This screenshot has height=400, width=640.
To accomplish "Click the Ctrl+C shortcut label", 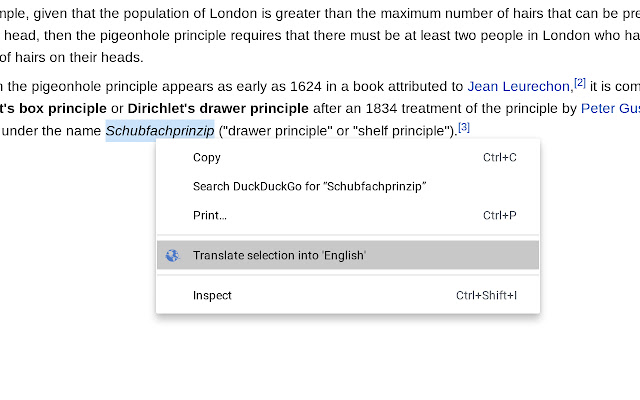I will (499, 157).
